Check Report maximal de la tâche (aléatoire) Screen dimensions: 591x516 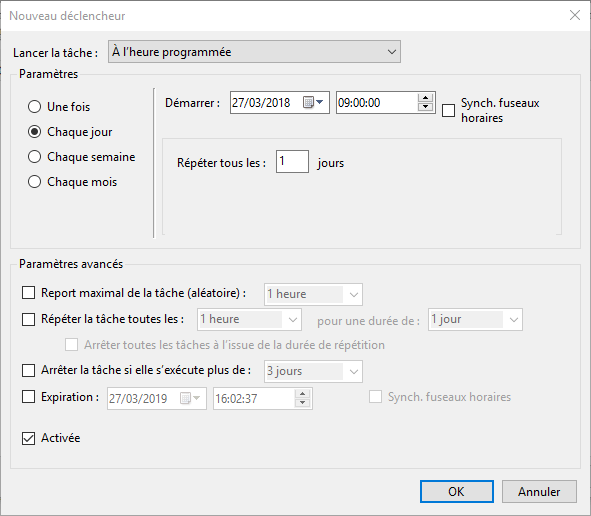(28, 292)
